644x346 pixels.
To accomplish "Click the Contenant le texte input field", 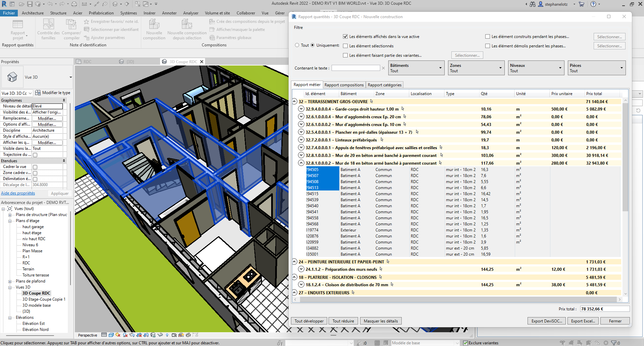I will 355,68.
